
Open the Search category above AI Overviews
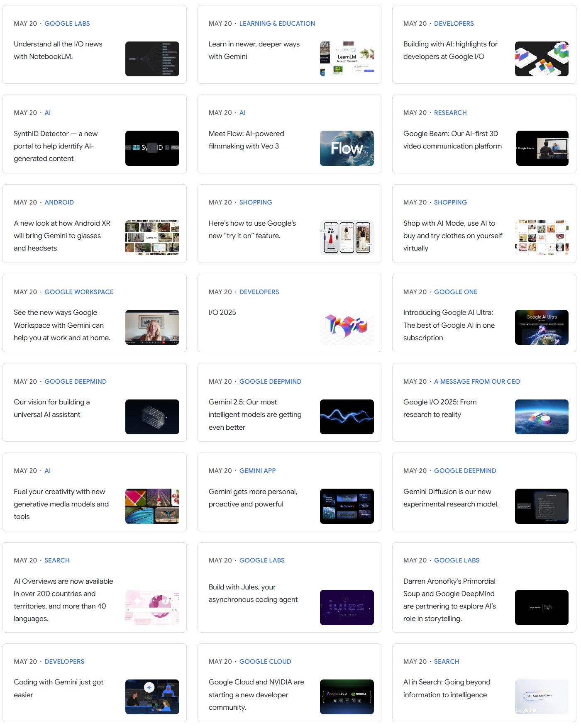(57, 560)
